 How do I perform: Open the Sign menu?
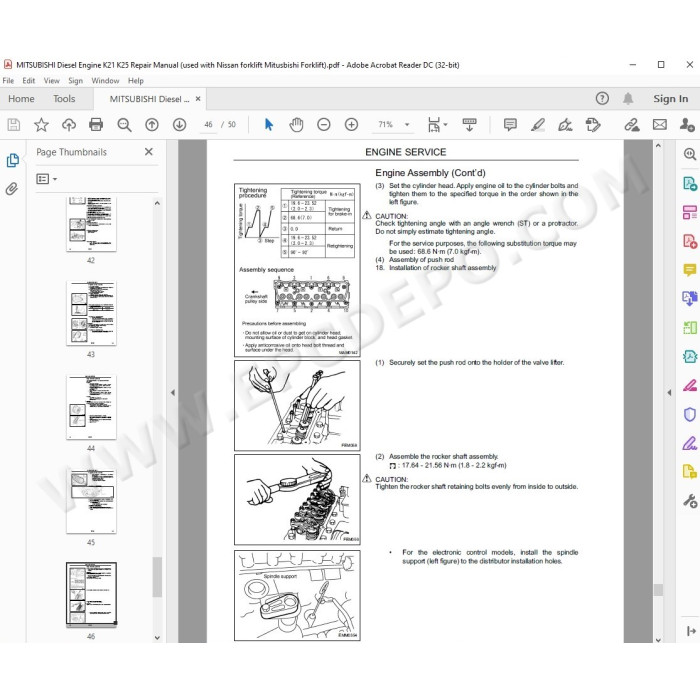75,81
